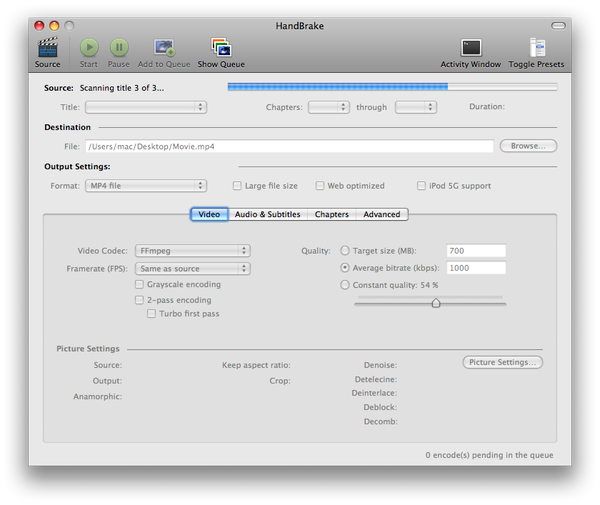
Task: Click the red close window button
Action: click(x=39, y=26)
